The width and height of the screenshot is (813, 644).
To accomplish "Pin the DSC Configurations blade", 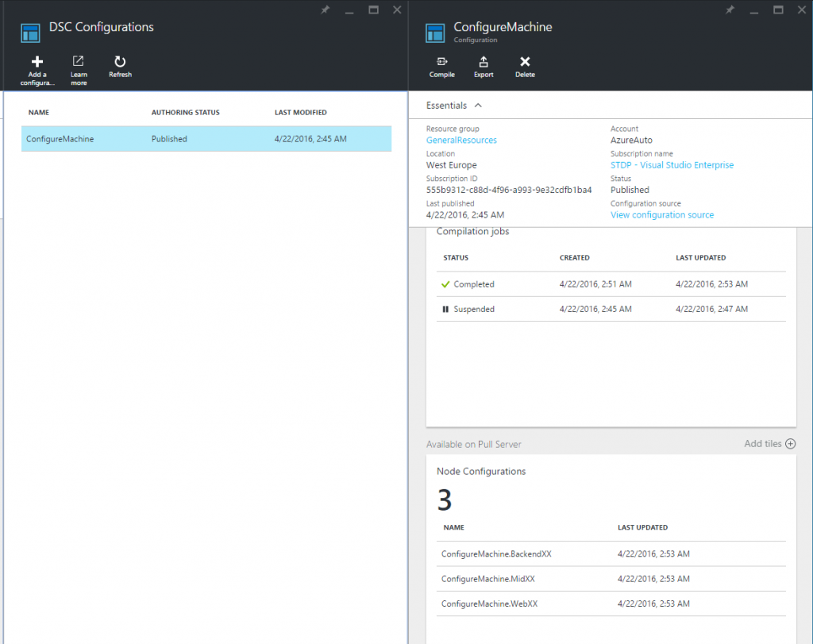I will click(325, 10).
